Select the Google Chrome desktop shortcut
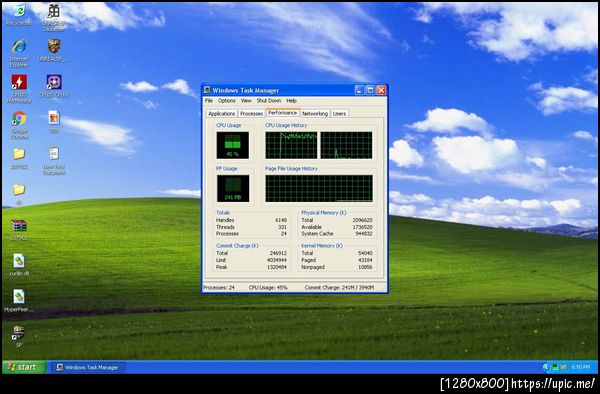The height and width of the screenshot is (394, 600). click(x=19, y=124)
